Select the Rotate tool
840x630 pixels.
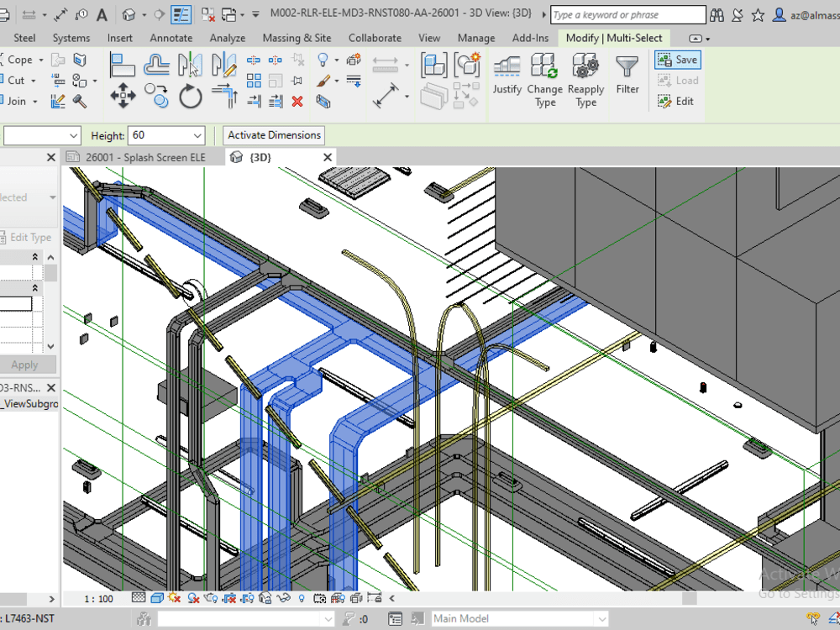coord(190,97)
